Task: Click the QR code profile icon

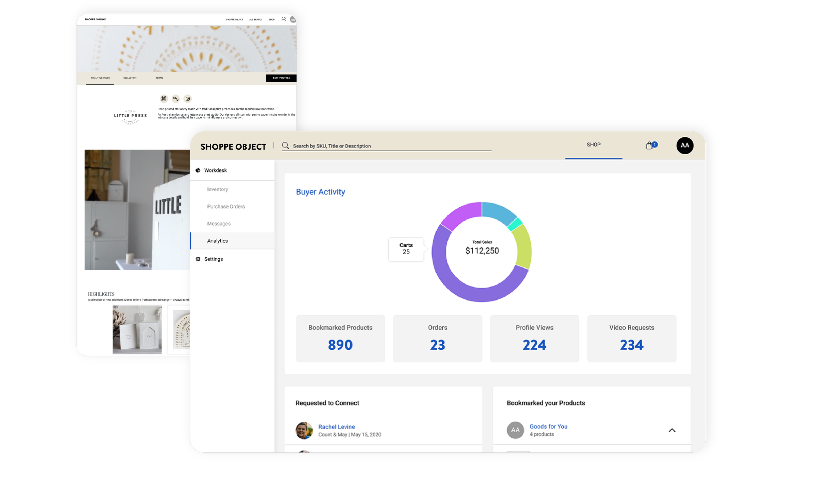Action: pos(164,99)
